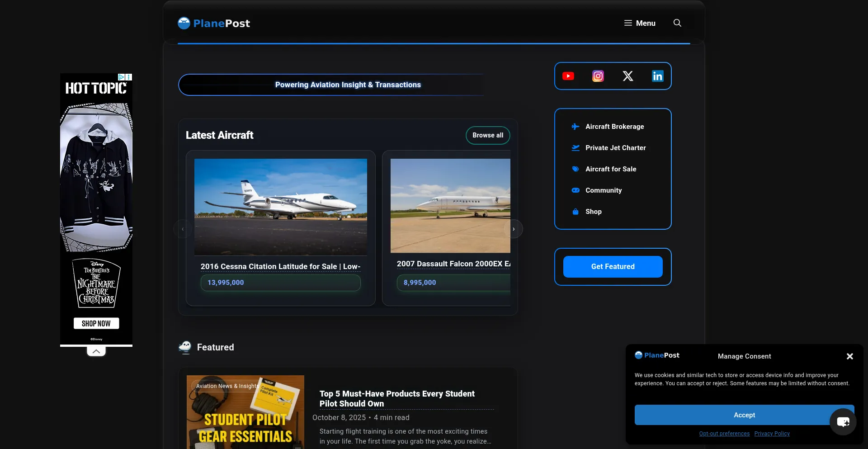This screenshot has width=868, height=449.
Task: Click Browse all aircraft button
Action: click(x=487, y=135)
